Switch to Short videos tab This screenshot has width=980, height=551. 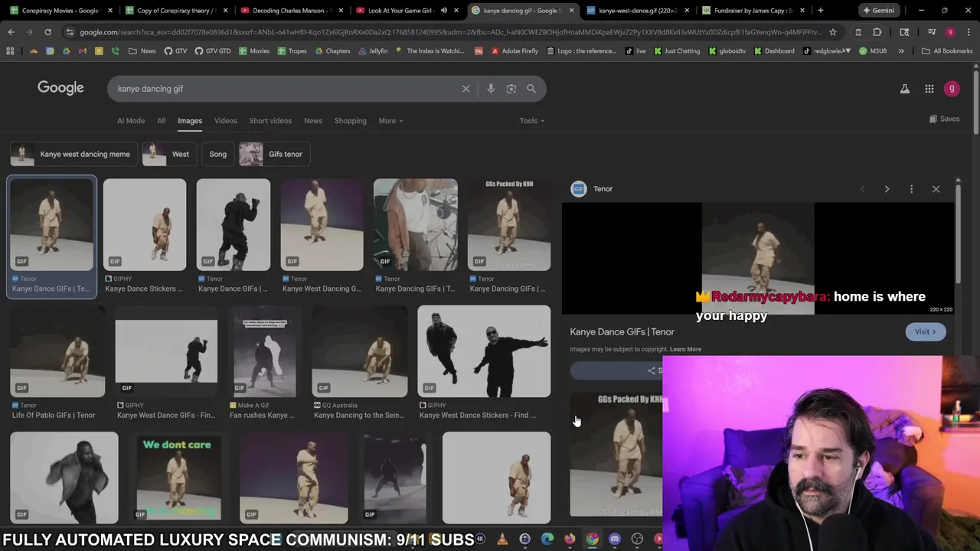click(x=270, y=121)
